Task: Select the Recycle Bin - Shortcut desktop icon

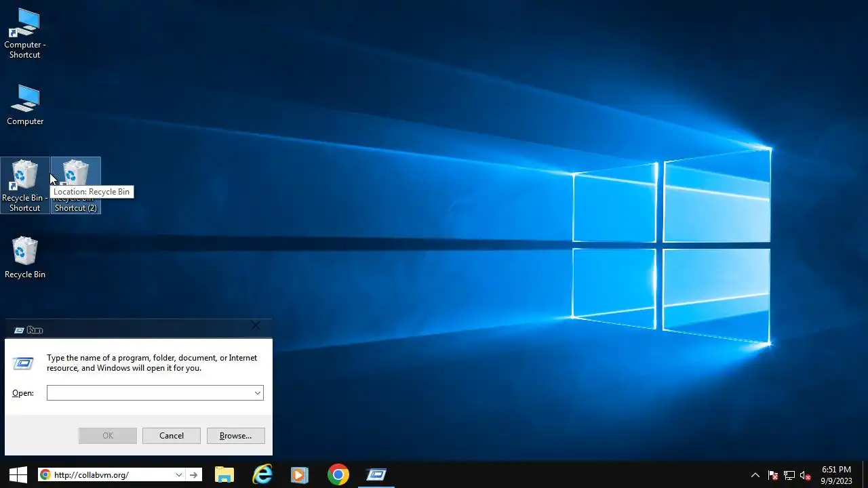Action: coord(25,185)
